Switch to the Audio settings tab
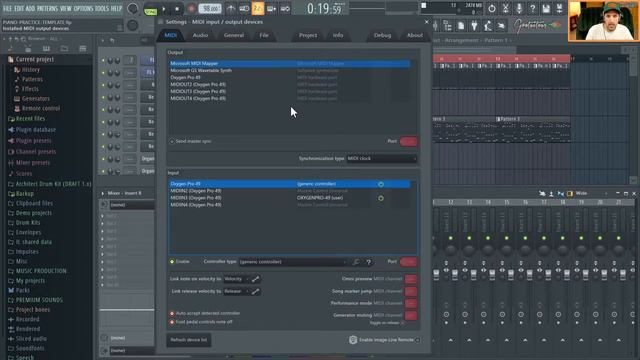 coord(200,36)
